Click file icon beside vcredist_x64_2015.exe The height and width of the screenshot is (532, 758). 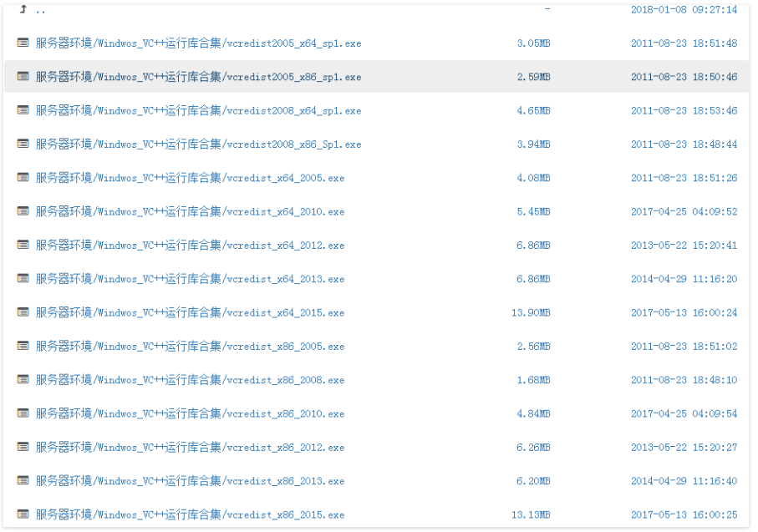(23, 312)
